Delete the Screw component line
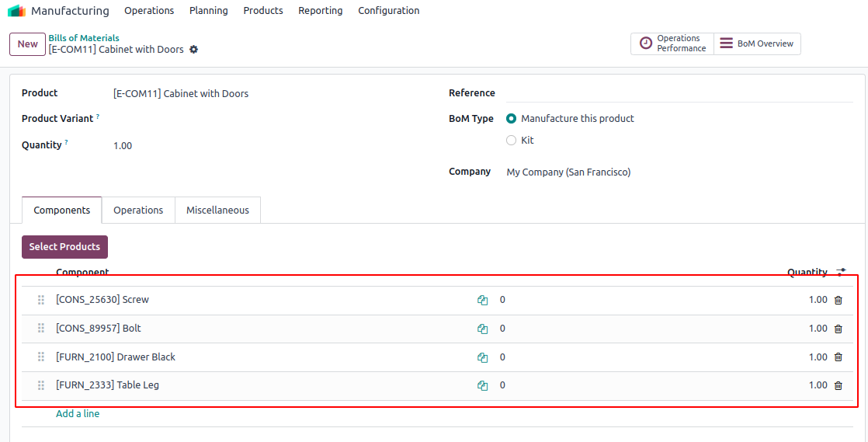868x442 pixels. [x=838, y=301]
